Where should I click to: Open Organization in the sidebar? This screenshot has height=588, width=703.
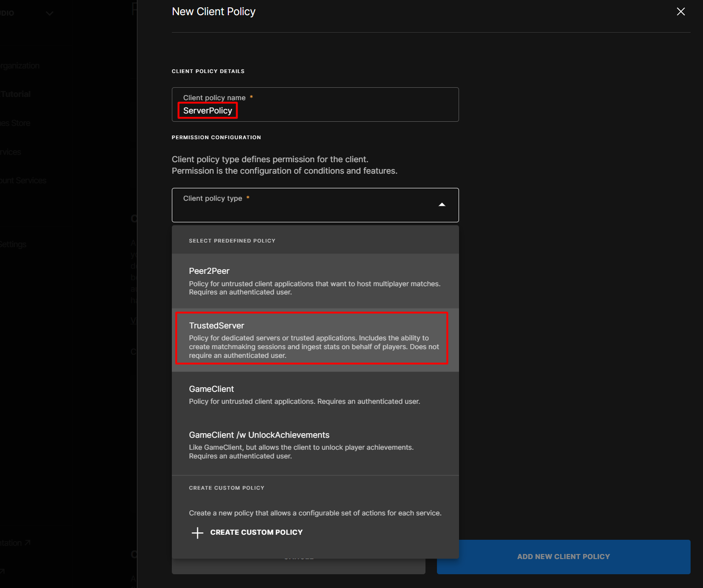click(19, 66)
